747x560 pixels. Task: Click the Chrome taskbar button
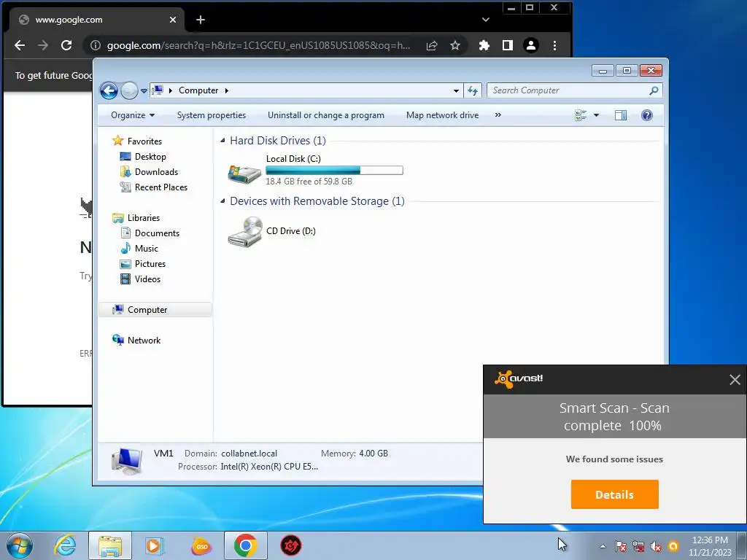pos(246,545)
